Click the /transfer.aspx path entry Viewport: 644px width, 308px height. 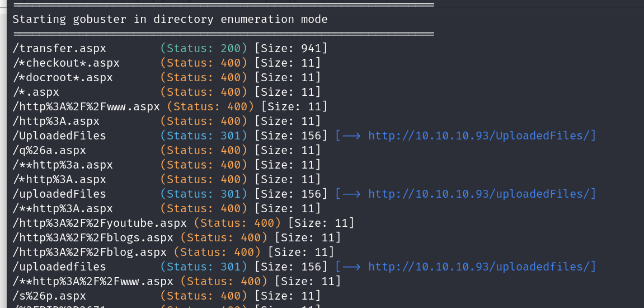pyautogui.click(x=59, y=48)
